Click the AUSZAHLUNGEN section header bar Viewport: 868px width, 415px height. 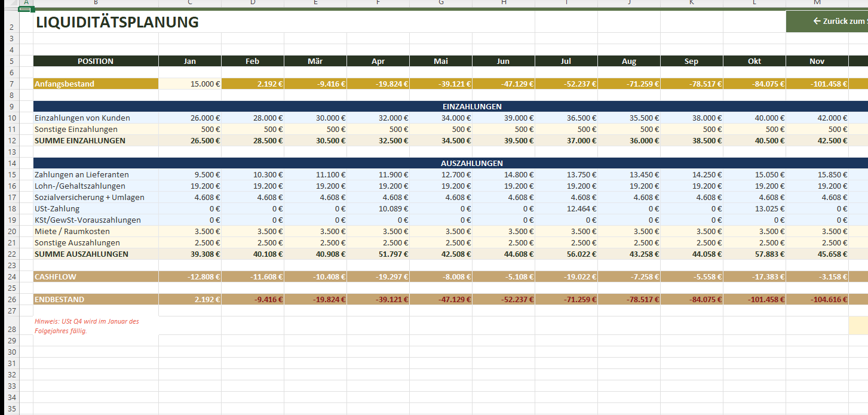pos(471,164)
